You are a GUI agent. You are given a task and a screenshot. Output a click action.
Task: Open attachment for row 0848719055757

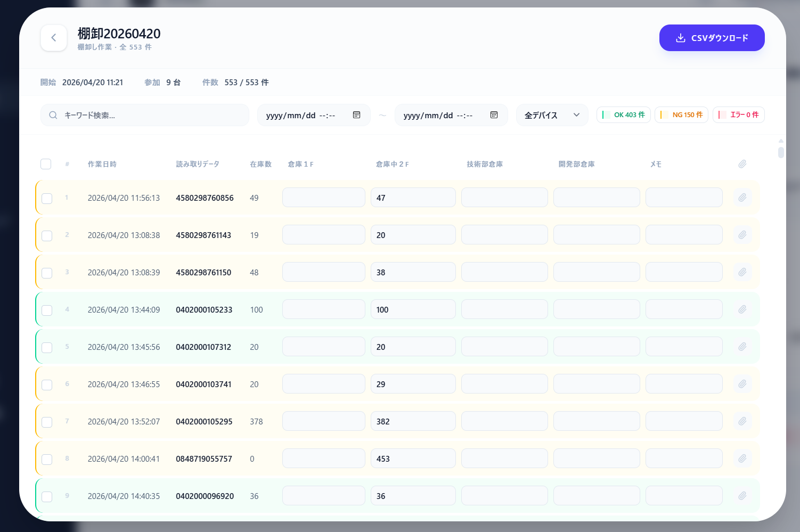point(742,459)
